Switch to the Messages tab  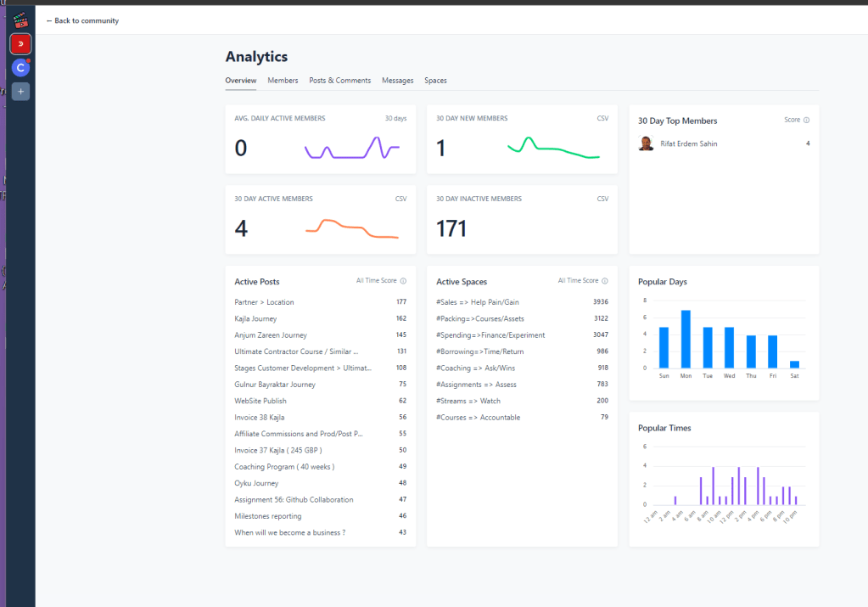tap(397, 81)
